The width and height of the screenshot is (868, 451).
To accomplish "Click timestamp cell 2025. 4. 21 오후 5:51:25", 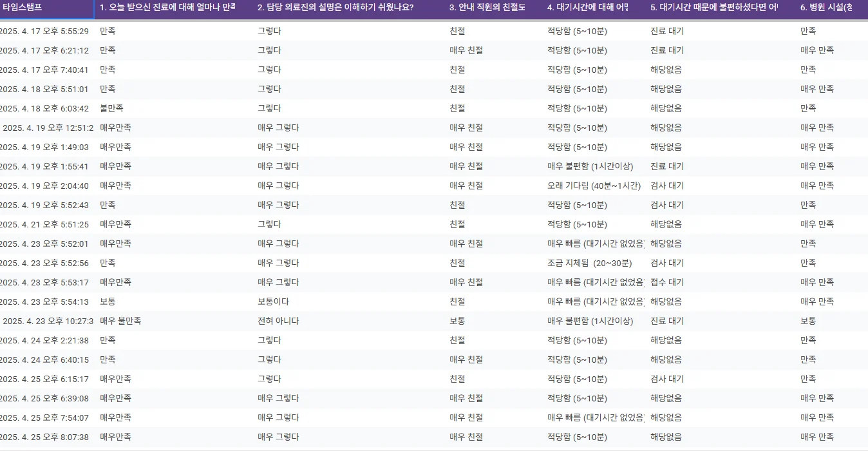I will click(x=44, y=224).
